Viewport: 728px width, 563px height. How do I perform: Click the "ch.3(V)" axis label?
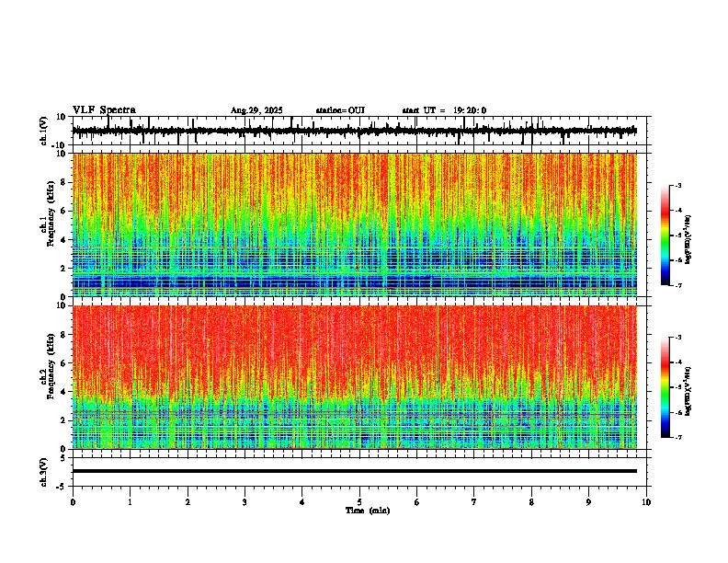pos(43,473)
